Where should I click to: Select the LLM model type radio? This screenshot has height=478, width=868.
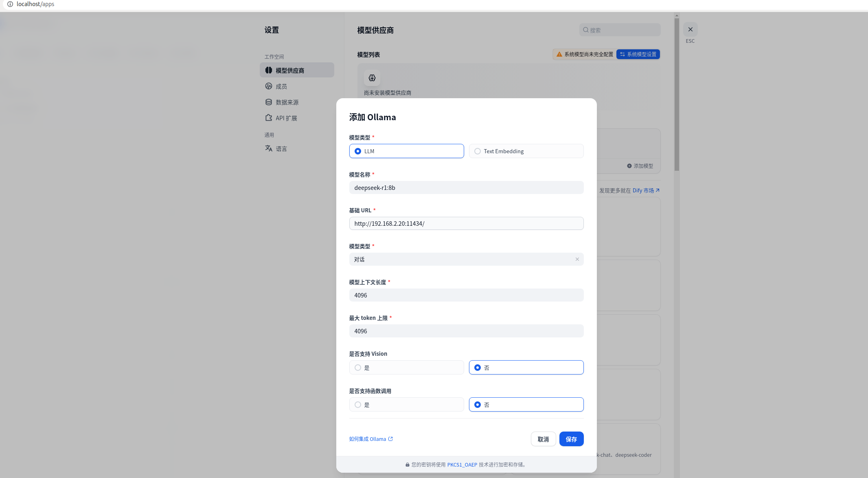pos(358,151)
